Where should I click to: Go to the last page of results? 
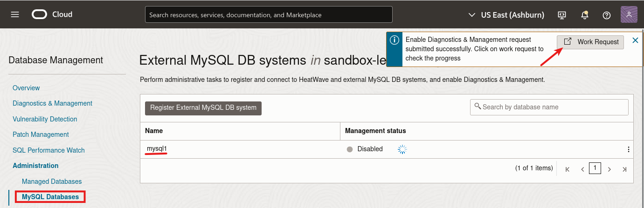tap(624, 169)
